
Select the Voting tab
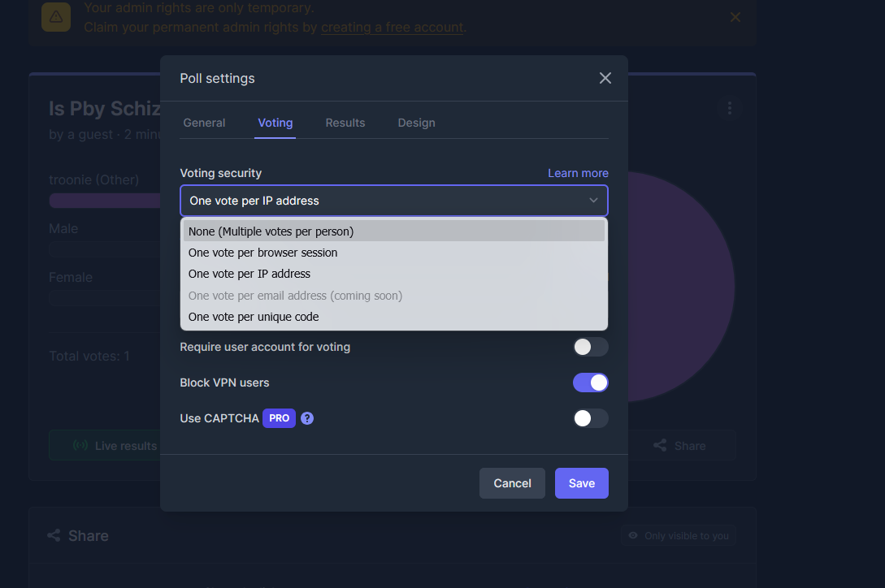pyautogui.click(x=275, y=123)
